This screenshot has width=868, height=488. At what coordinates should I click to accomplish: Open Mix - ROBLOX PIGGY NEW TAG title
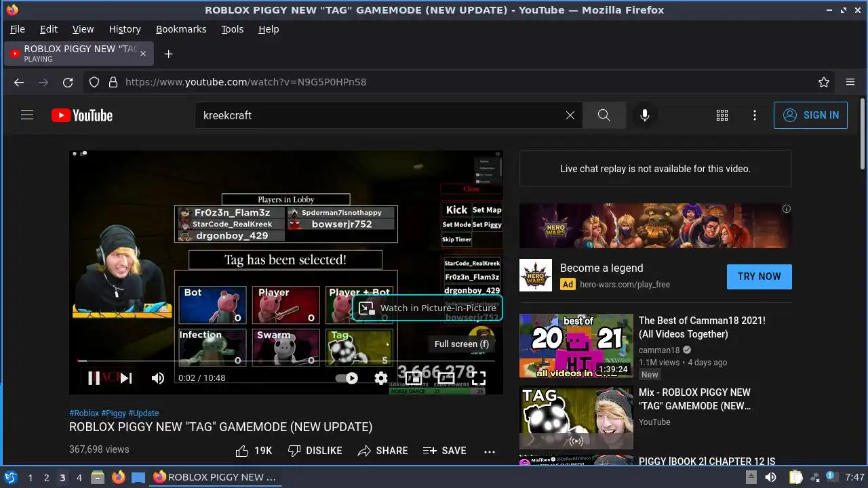pyautogui.click(x=695, y=399)
